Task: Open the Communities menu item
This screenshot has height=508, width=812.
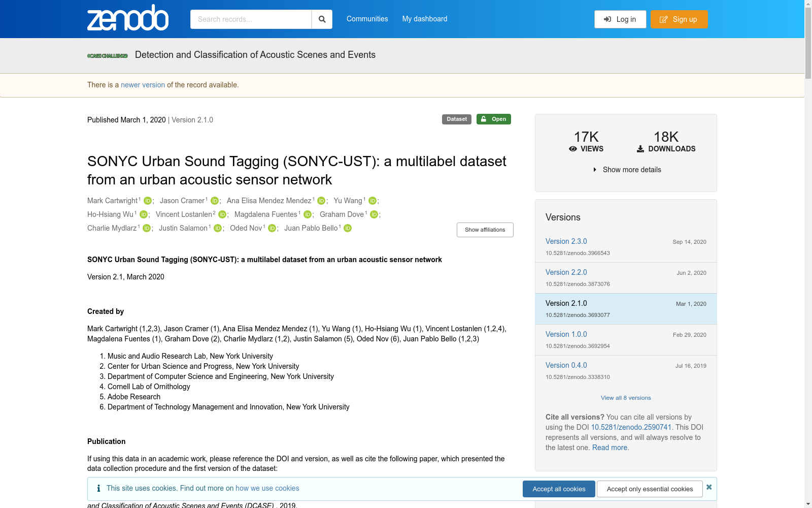Action: (x=367, y=19)
